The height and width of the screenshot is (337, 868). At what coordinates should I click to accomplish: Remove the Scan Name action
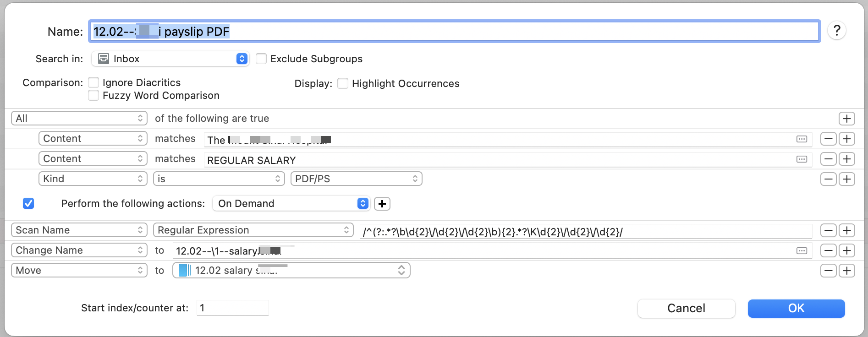pos(828,230)
